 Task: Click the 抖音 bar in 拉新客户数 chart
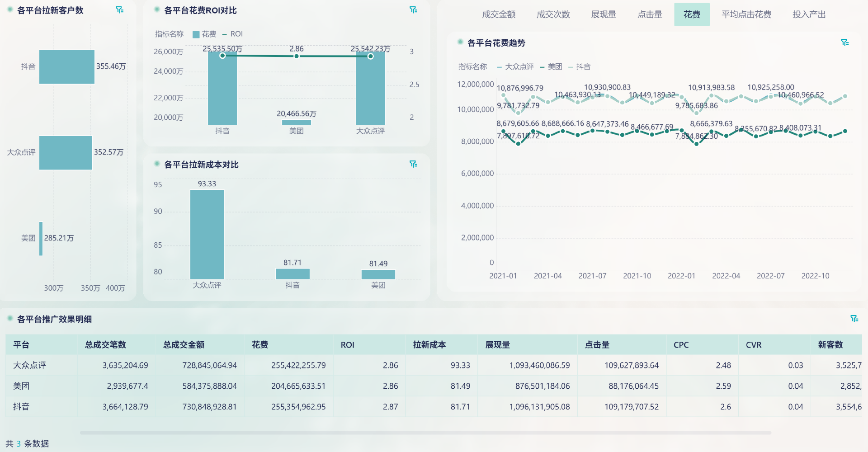tap(67, 67)
